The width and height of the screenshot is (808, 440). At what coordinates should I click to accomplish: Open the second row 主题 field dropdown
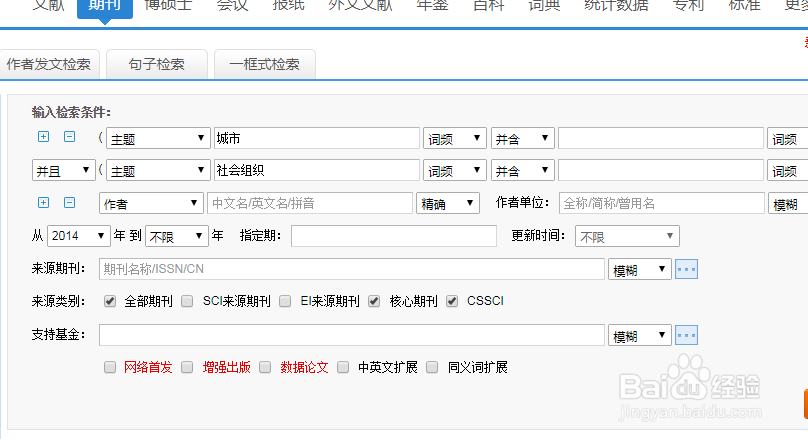(x=158, y=170)
